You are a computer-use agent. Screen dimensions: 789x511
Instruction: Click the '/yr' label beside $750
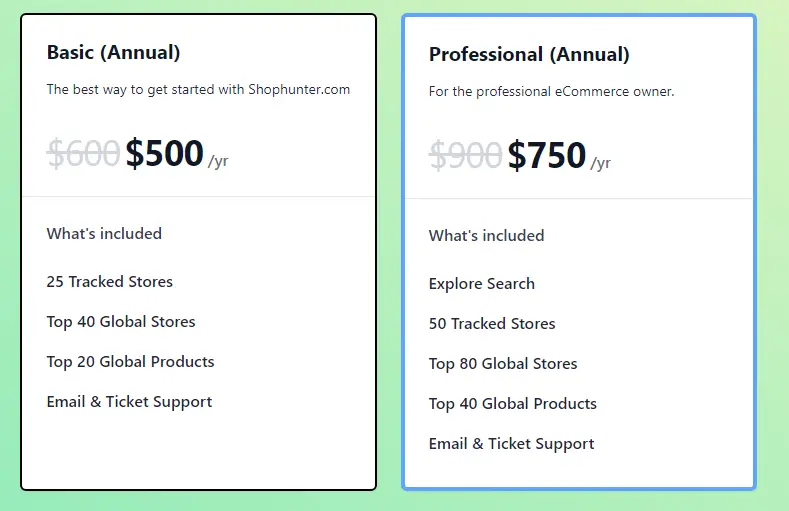coord(600,163)
